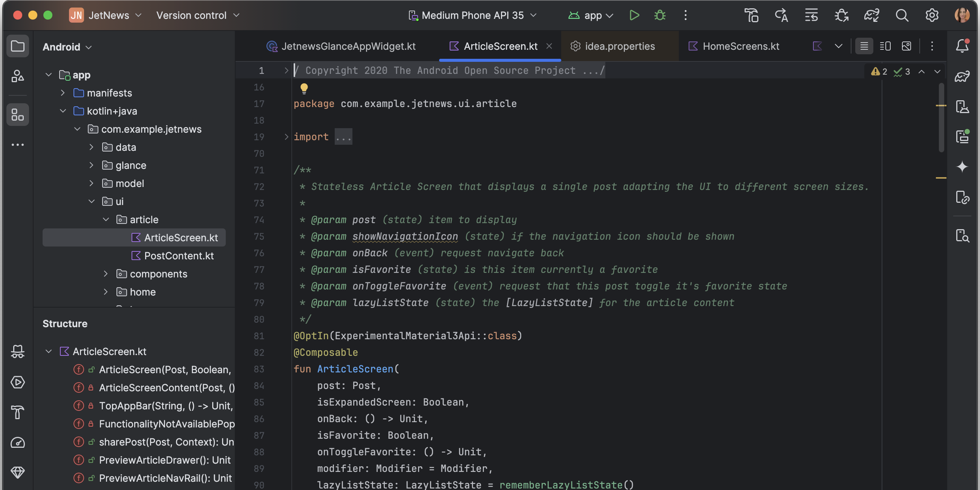Click the Gemini sparkle icon
This screenshot has width=980, height=490.
962,167
